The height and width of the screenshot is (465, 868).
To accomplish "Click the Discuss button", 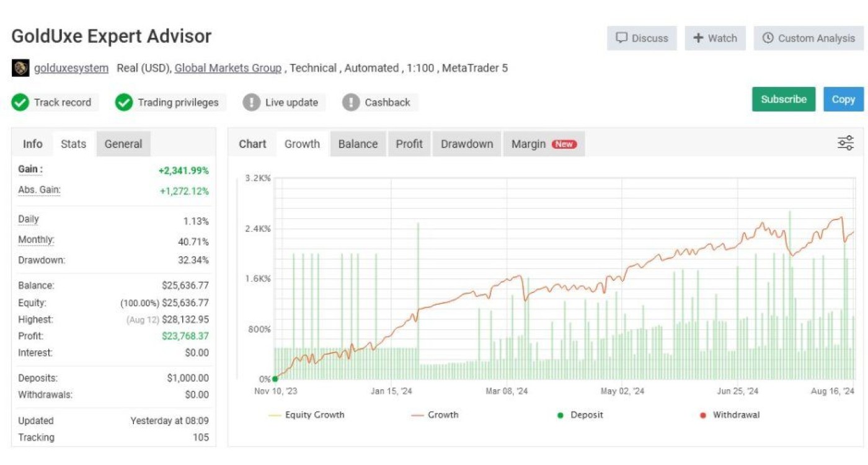I will point(642,38).
